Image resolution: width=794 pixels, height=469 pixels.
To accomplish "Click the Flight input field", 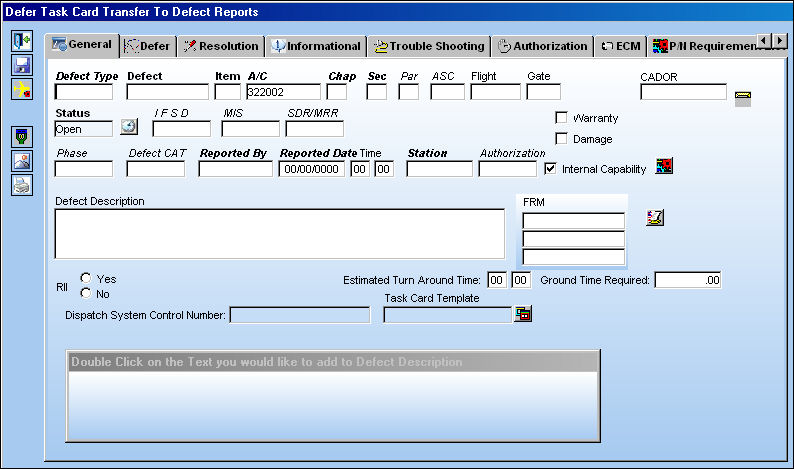I will click(496, 92).
